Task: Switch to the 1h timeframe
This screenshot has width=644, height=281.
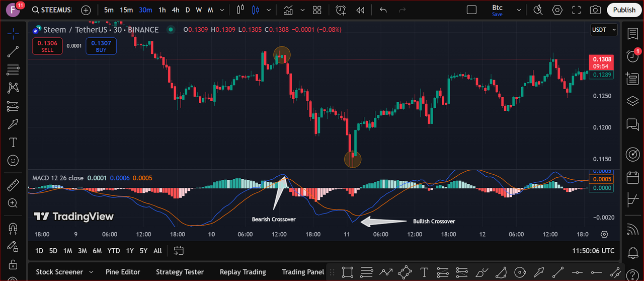Action: pos(162,10)
